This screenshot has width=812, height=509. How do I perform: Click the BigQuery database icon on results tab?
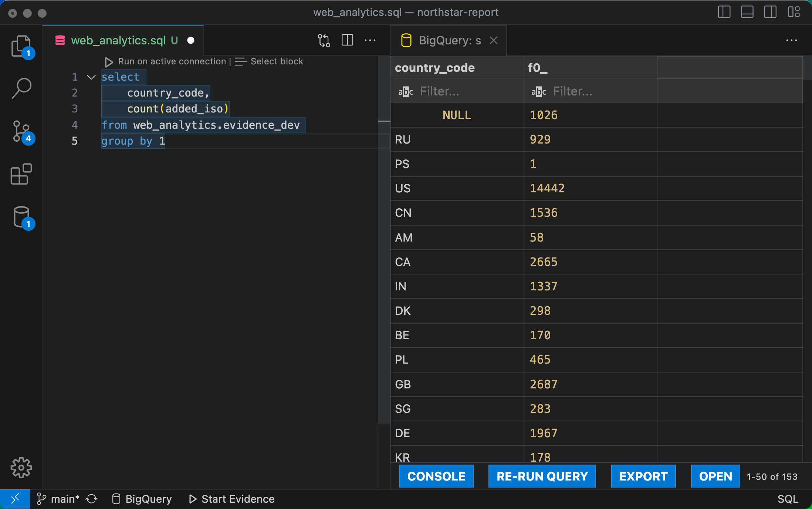pyautogui.click(x=406, y=40)
